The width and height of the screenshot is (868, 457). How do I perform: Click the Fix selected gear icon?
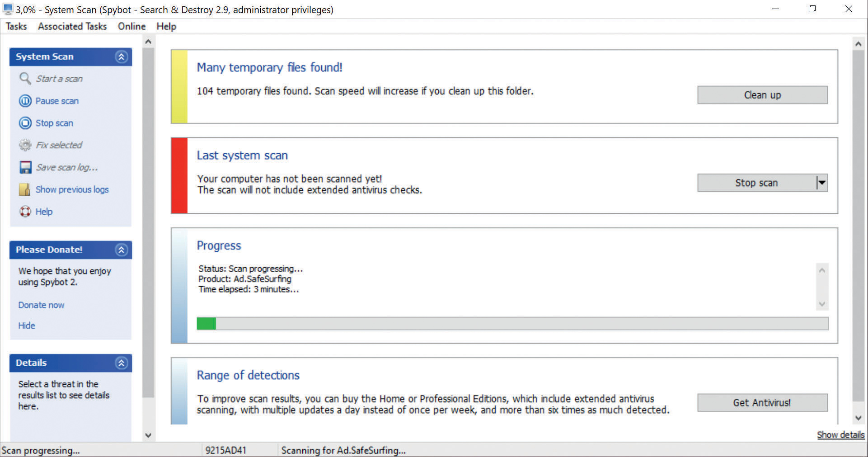click(25, 145)
